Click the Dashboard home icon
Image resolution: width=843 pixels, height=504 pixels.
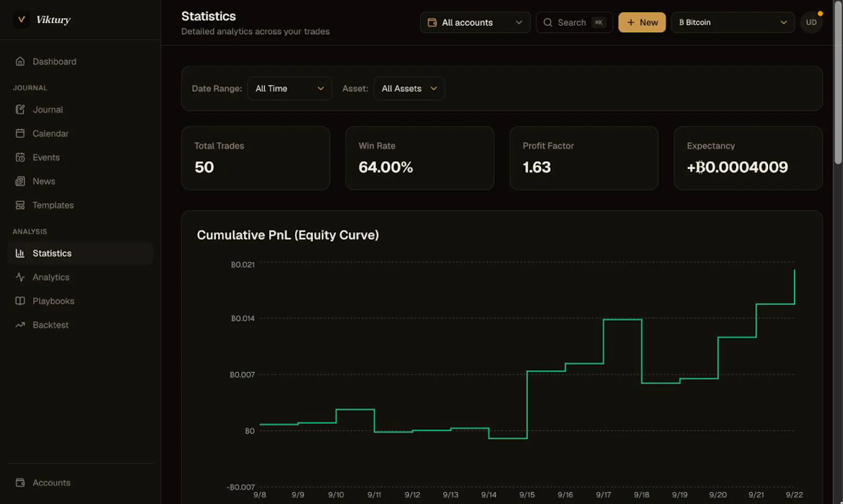[x=20, y=62]
